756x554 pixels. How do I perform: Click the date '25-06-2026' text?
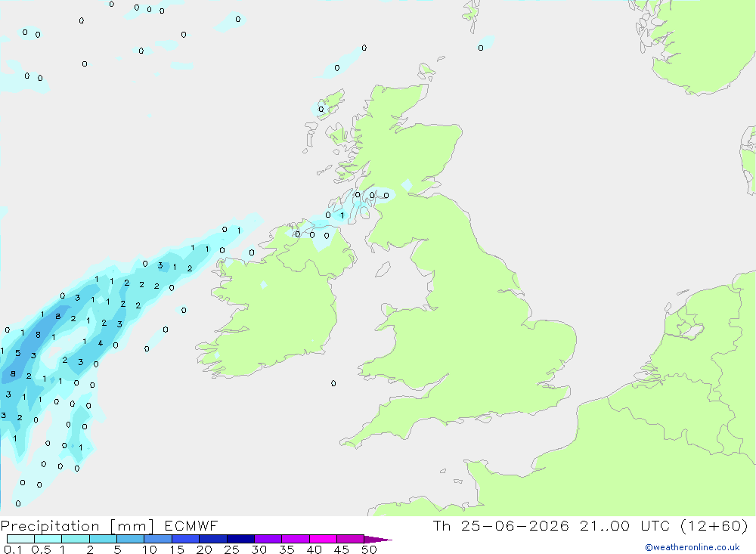pyautogui.click(x=515, y=525)
